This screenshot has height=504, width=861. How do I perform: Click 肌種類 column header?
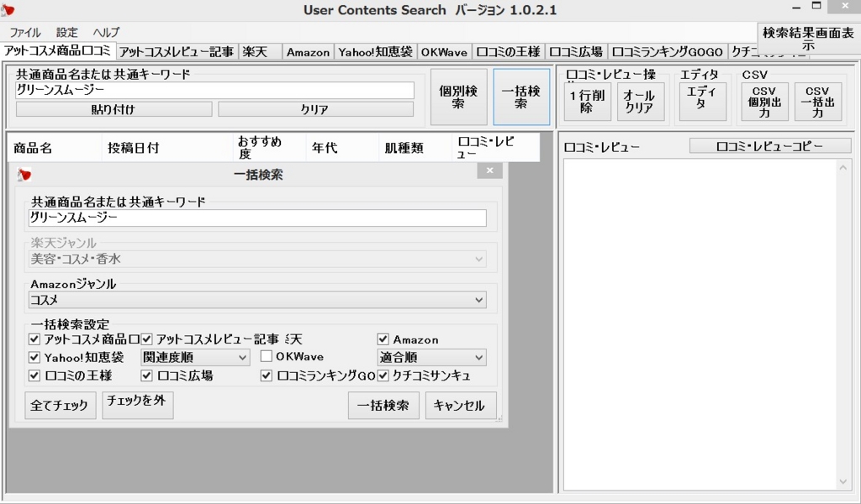point(415,148)
